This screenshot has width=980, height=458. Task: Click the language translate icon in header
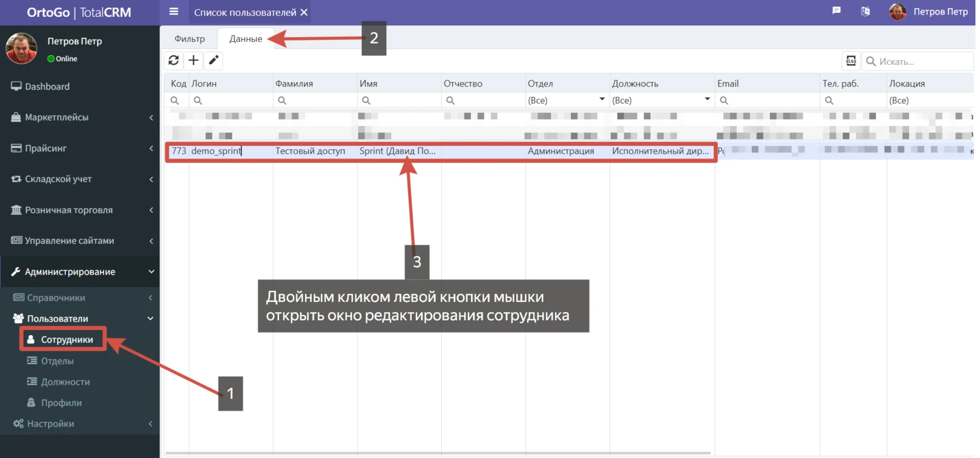coord(865,11)
